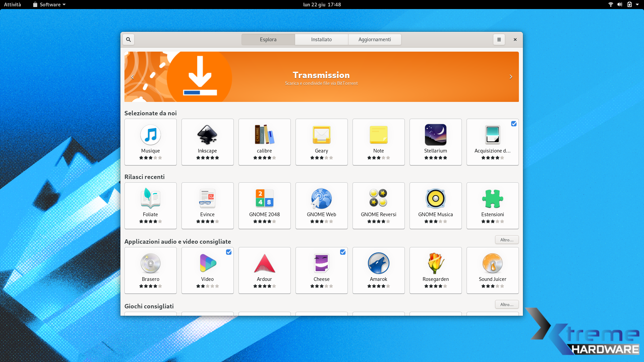This screenshot has height=362, width=644.
Task: Click installed checkmark on Cheese tile
Action: click(x=343, y=252)
